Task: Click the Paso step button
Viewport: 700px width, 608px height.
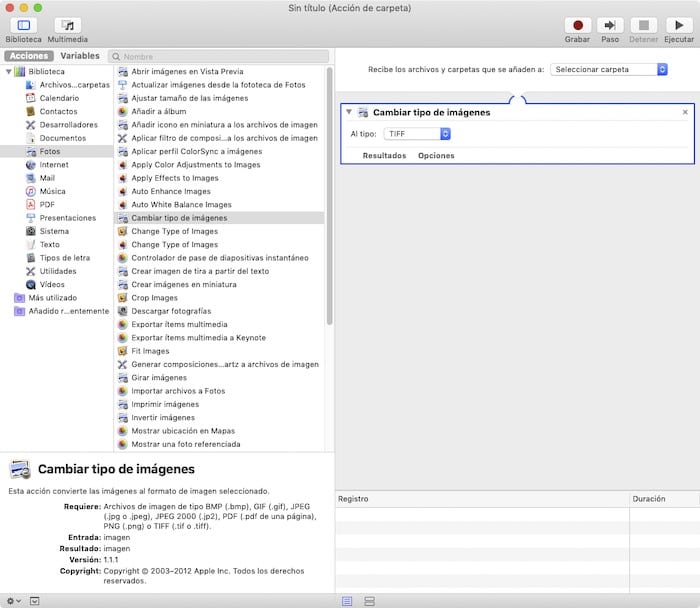Action: (x=610, y=25)
